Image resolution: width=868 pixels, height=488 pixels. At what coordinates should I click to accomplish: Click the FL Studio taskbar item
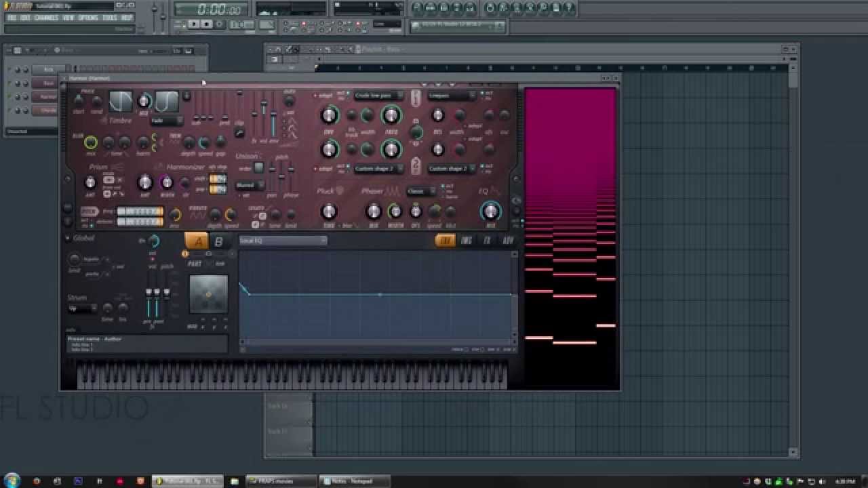[x=187, y=481]
